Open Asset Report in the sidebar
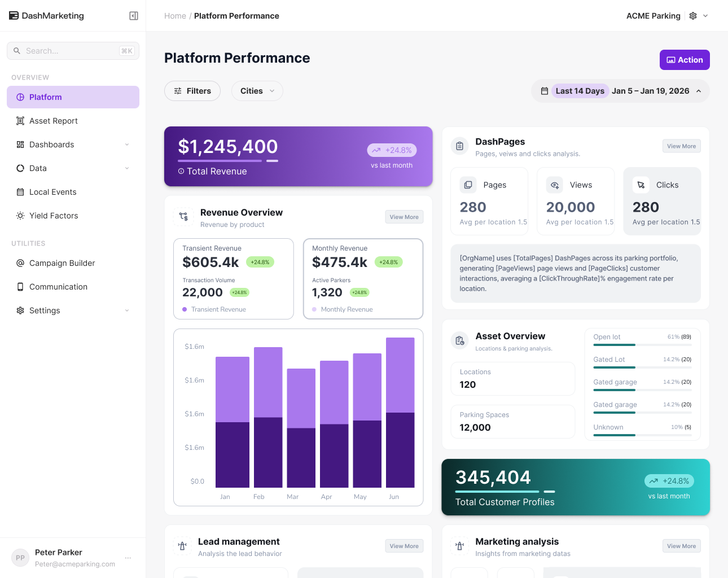Image resolution: width=728 pixels, height=578 pixels. point(73,121)
